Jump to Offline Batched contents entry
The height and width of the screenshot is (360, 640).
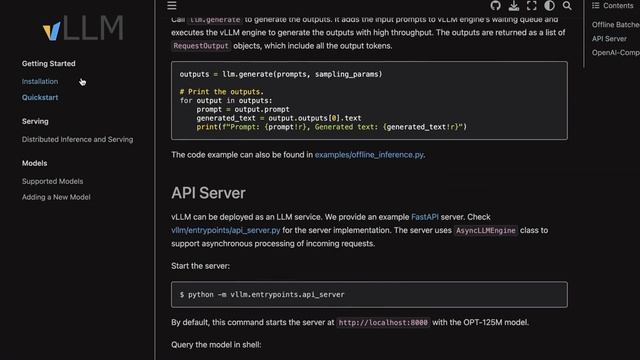pos(616,24)
